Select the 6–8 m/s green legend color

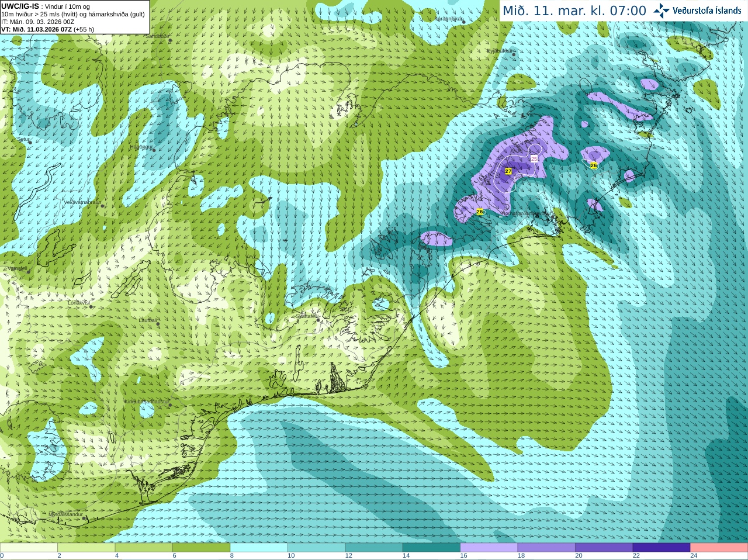coord(201,548)
